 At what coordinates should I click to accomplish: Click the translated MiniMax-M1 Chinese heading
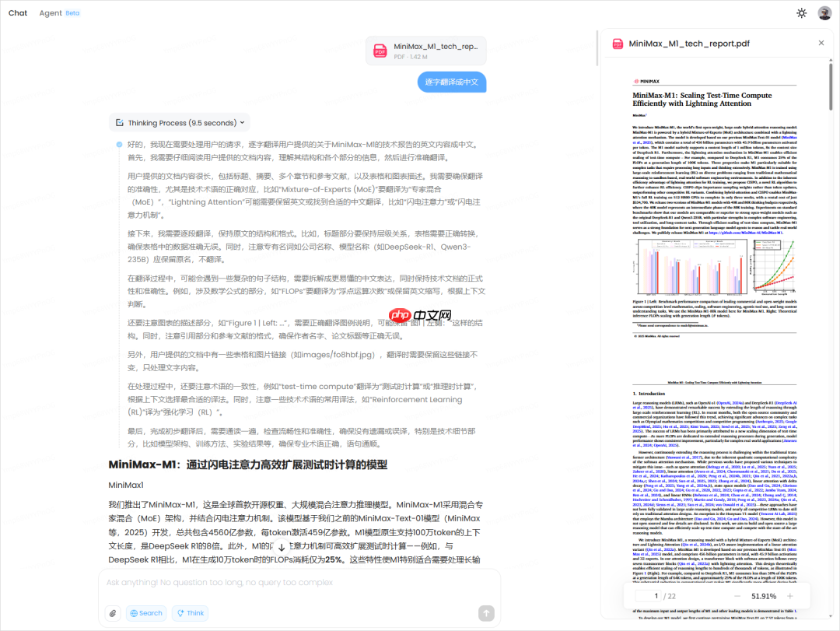point(247,464)
